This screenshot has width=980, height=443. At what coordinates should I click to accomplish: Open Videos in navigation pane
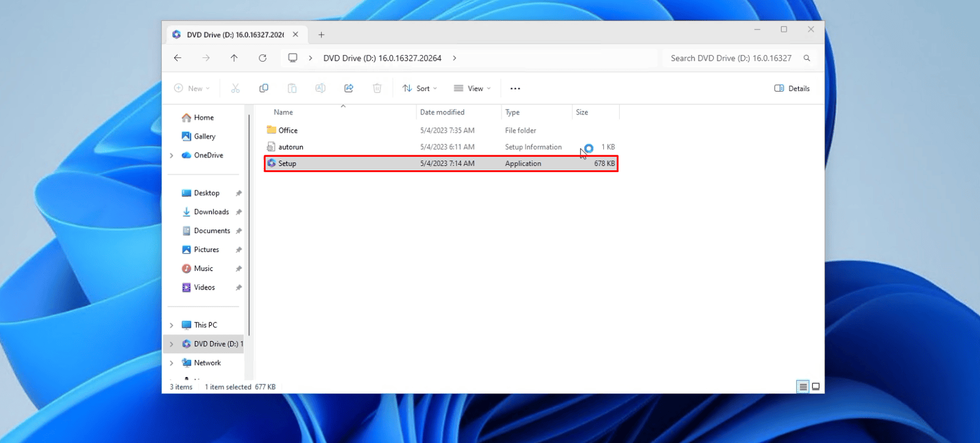click(198, 288)
